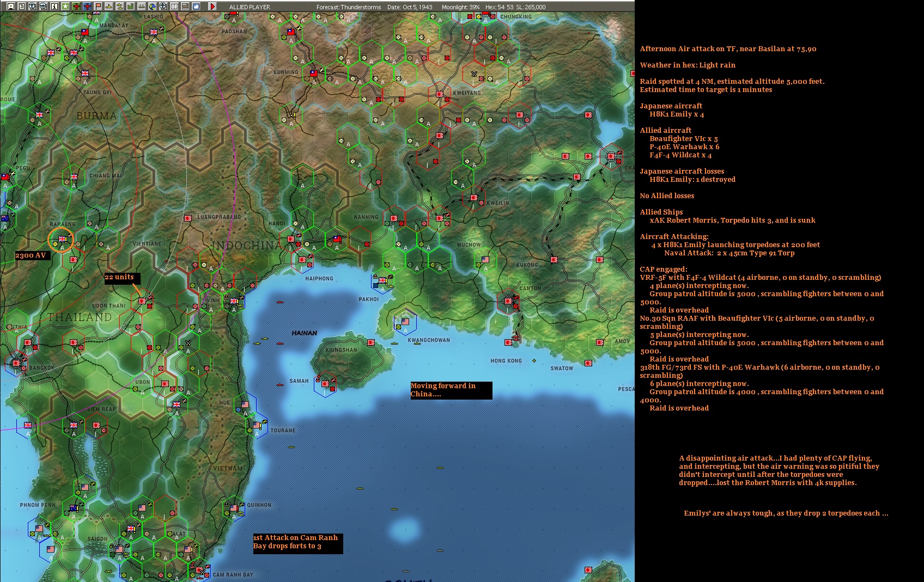924x582 pixels.
Task: Select the Chinese flag unit at Kunming
Action: (314, 72)
